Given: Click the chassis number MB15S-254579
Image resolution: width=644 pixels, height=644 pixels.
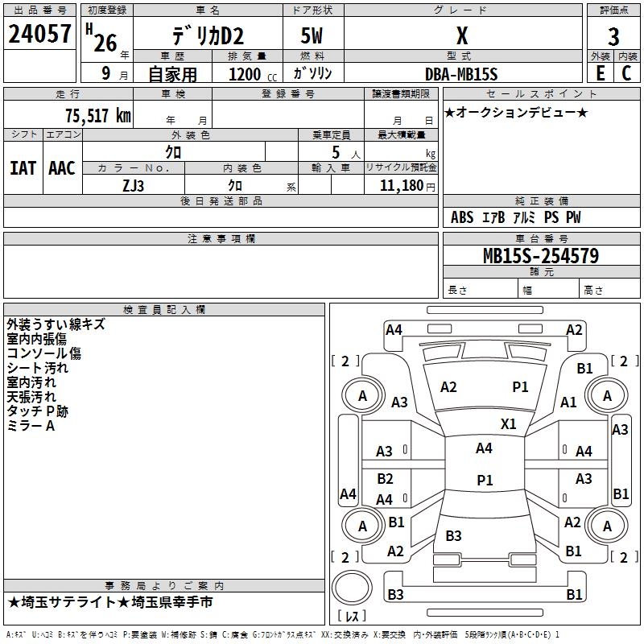Looking at the screenshot, I should [x=541, y=255].
